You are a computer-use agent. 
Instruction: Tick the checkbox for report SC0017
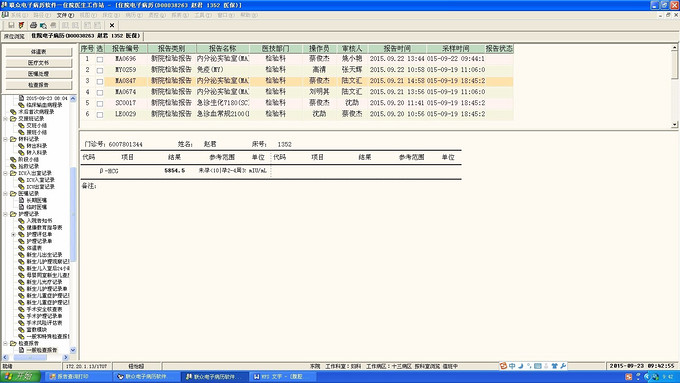(100, 103)
